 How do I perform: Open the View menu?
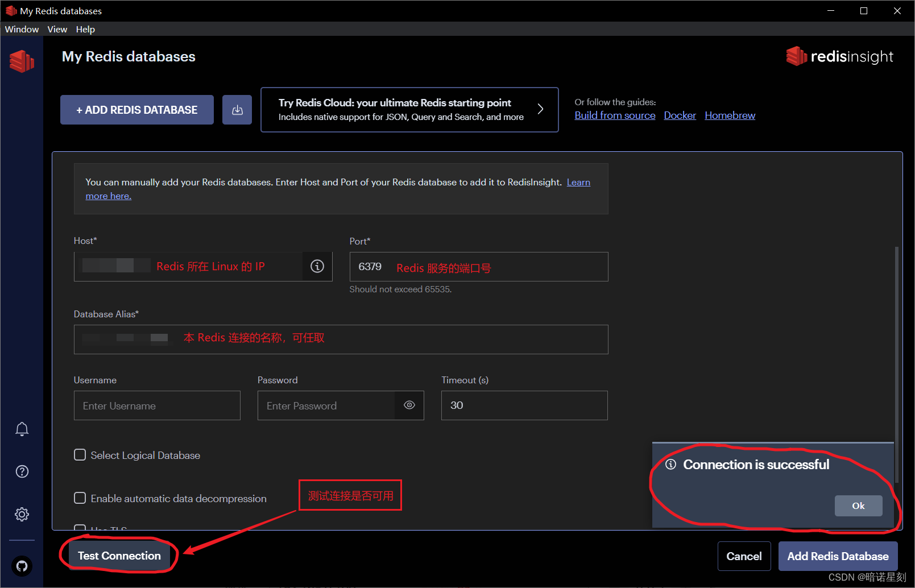click(57, 29)
